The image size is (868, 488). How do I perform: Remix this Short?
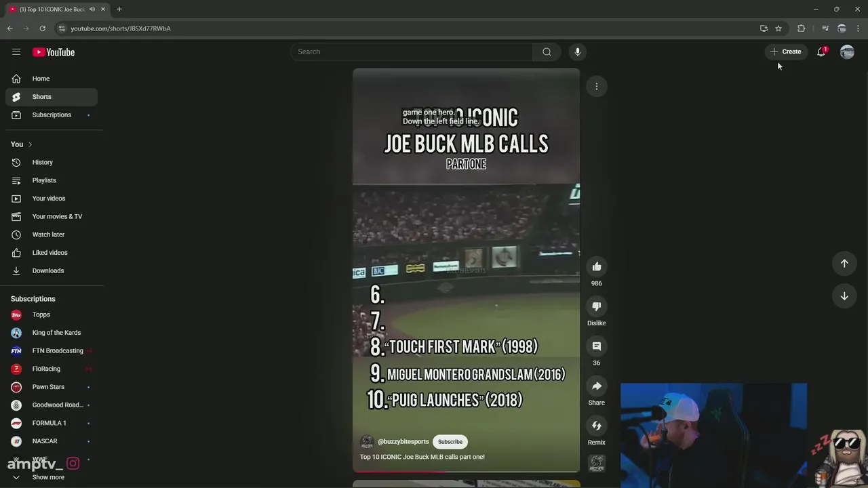597,426
